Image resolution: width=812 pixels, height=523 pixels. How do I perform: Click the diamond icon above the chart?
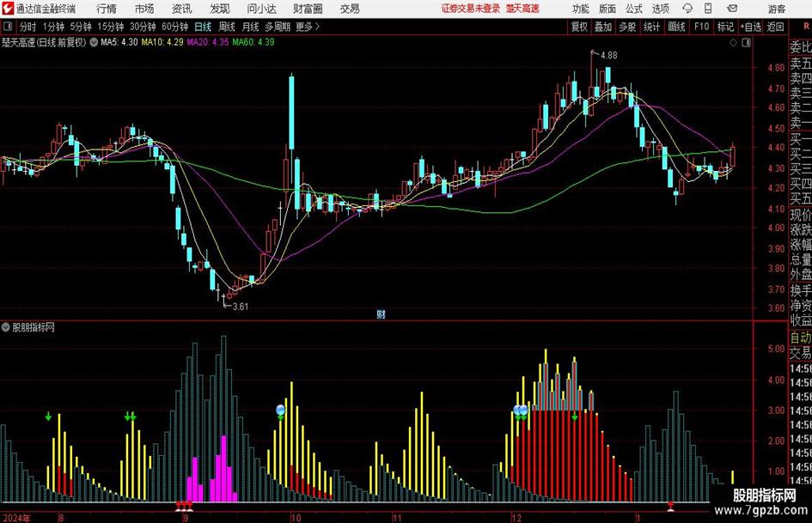(x=733, y=43)
